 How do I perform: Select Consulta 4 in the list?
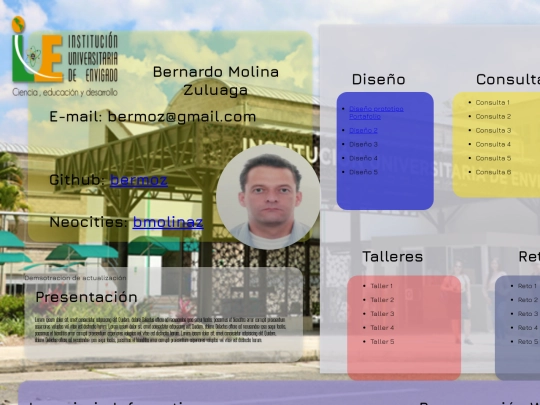[x=493, y=144]
